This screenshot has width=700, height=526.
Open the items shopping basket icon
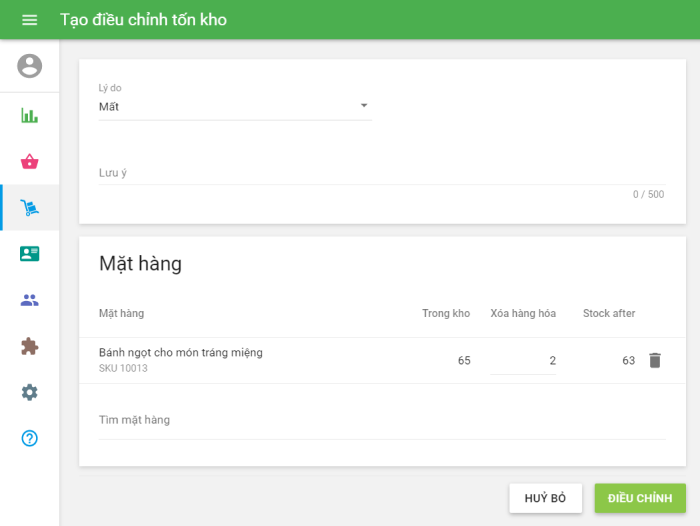(29, 161)
